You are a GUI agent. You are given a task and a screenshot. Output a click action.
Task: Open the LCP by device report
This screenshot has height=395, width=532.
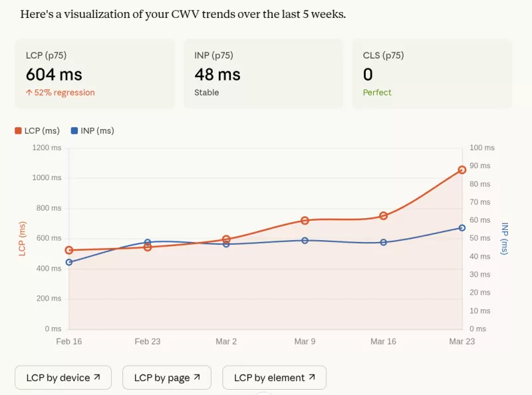tap(63, 377)
